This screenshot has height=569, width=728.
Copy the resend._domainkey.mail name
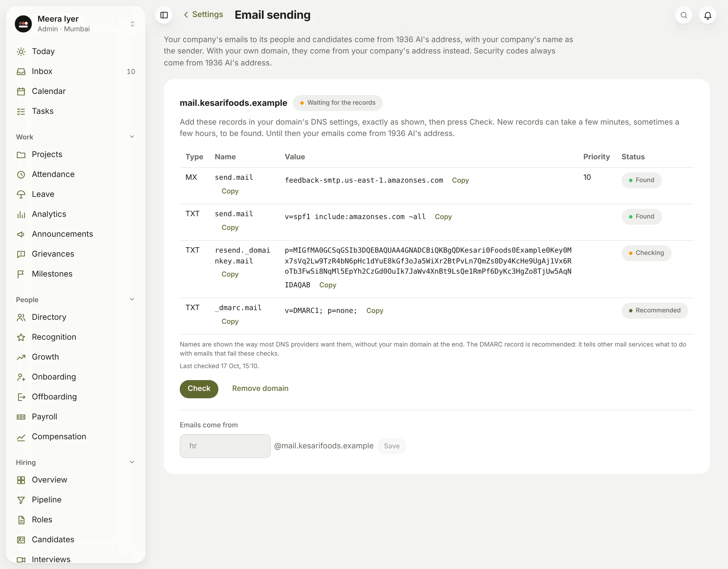[x=230, y=274]
